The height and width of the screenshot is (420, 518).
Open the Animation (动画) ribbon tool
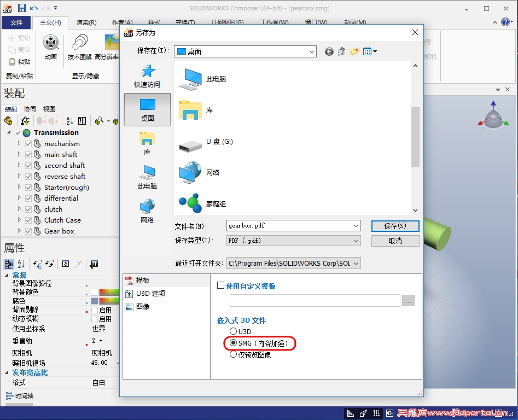click(x=51, y=48)
